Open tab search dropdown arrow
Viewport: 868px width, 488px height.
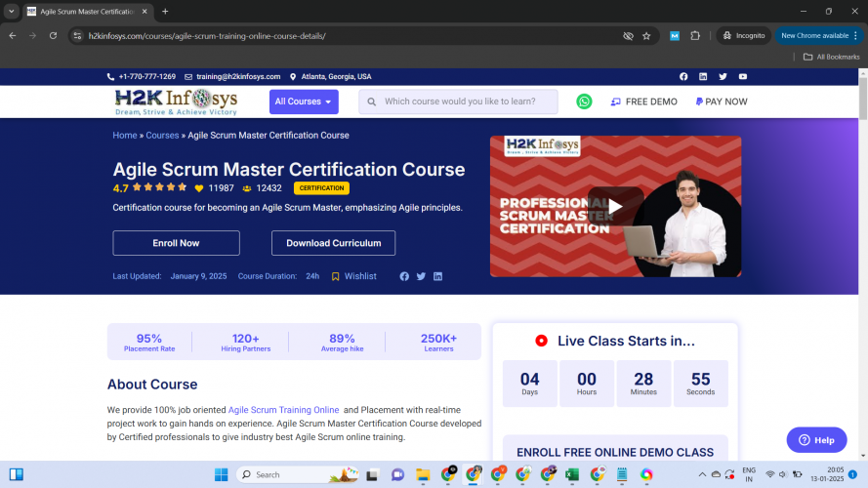pos(11,11)
